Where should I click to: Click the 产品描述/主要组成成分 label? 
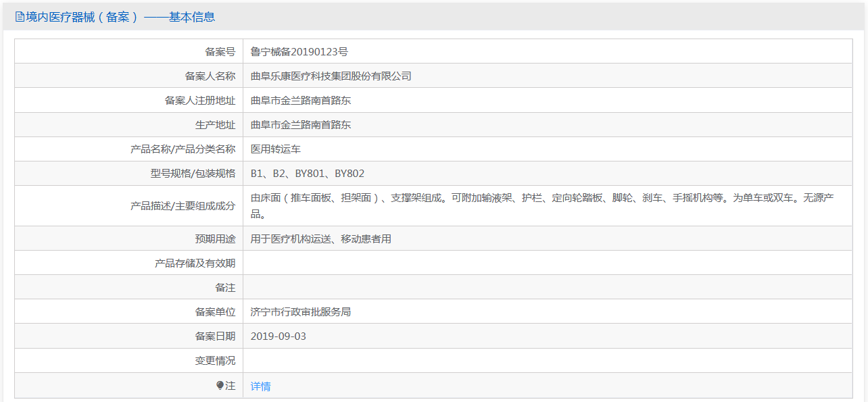(x=183, y=205)
